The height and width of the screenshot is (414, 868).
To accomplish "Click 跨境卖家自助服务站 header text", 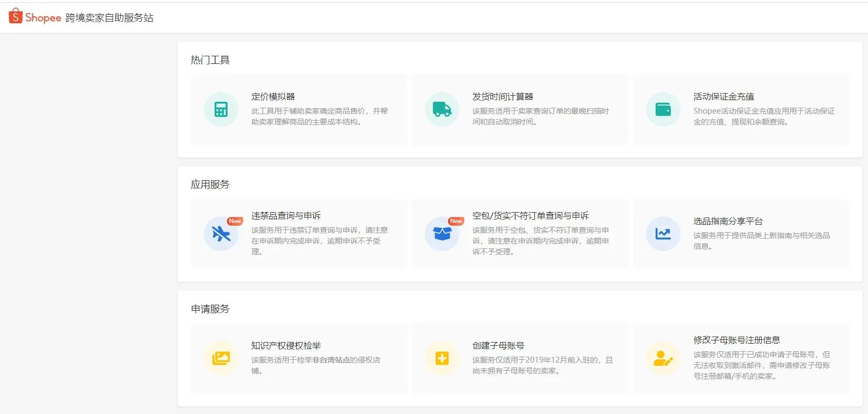I will (109, 18).
